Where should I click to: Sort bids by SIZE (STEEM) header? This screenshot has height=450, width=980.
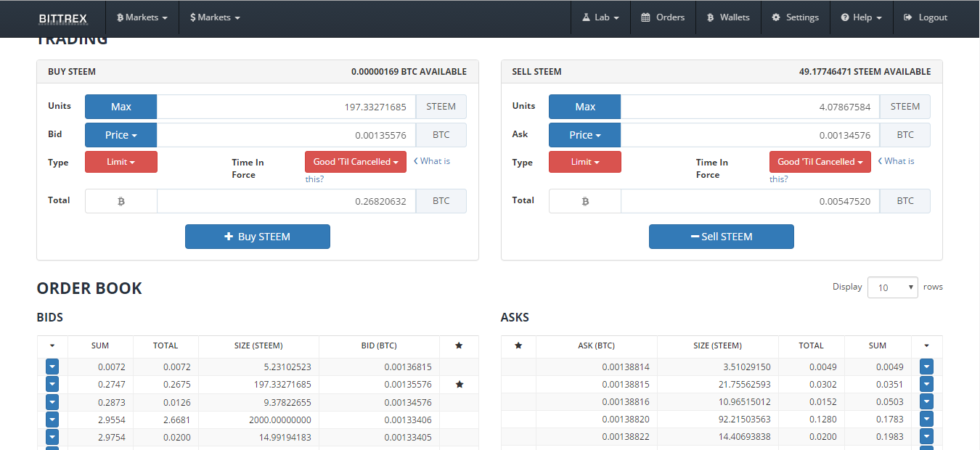258,345
